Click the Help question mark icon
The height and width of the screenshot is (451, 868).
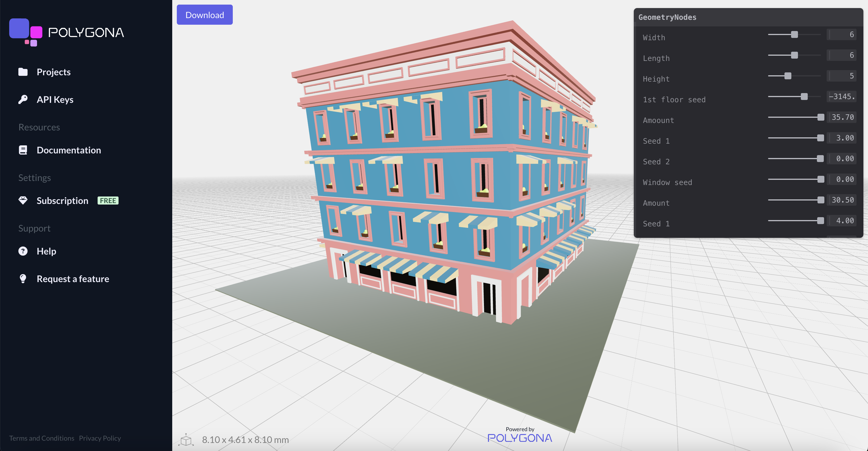[23, 251]
